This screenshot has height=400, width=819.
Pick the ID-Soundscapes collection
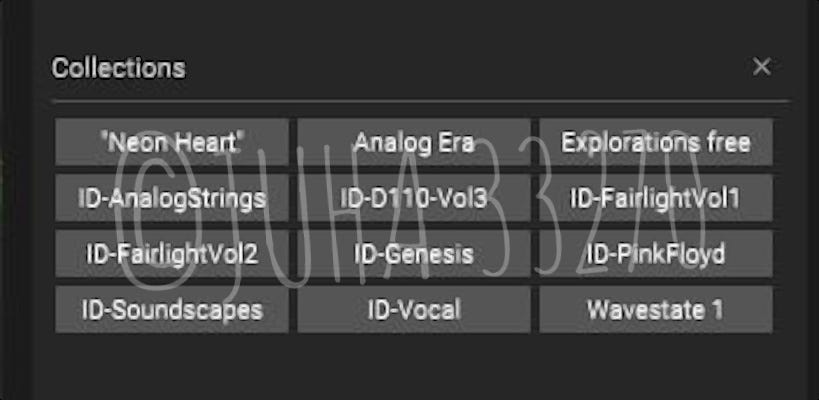pos(172,309)
